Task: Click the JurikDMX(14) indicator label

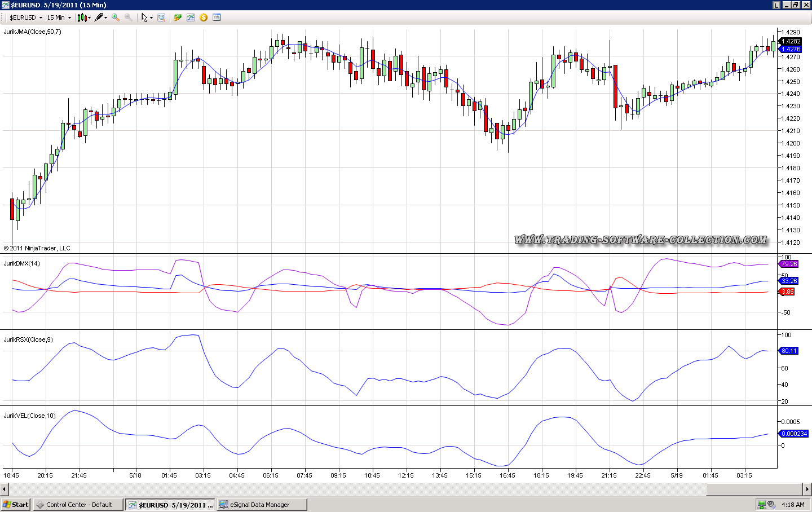Action: coord(21,263)
